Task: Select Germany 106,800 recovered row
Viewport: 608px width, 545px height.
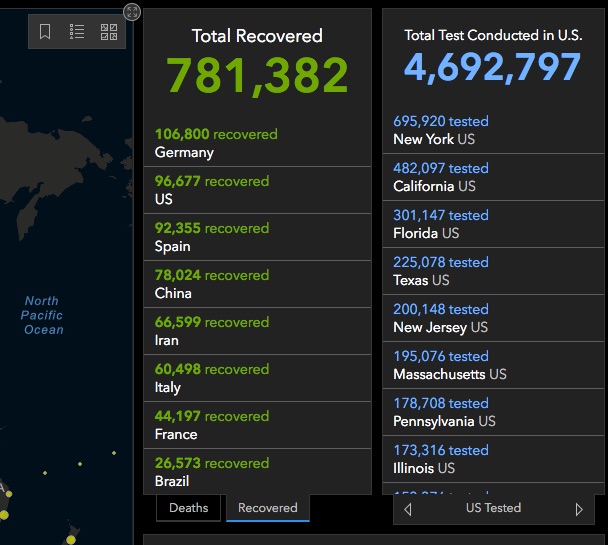Action: [257, 143]
